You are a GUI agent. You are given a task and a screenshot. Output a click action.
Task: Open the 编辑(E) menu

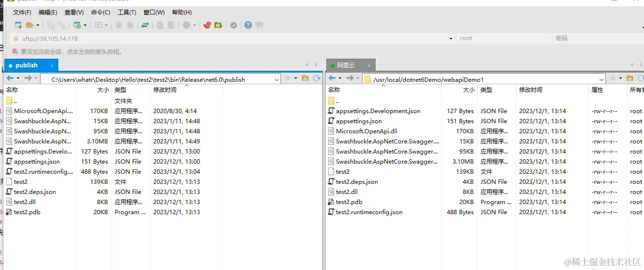click(48, 13)
